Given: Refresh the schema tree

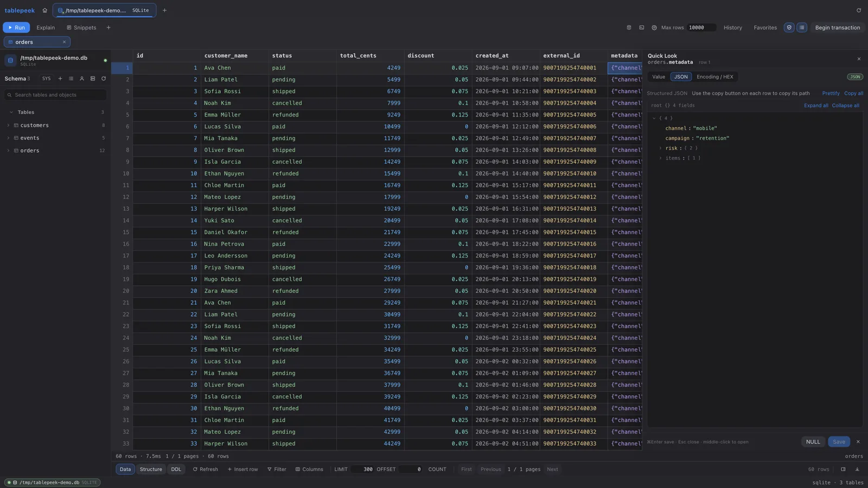Looking at the screenshot, I should click(x=104, y=79).
